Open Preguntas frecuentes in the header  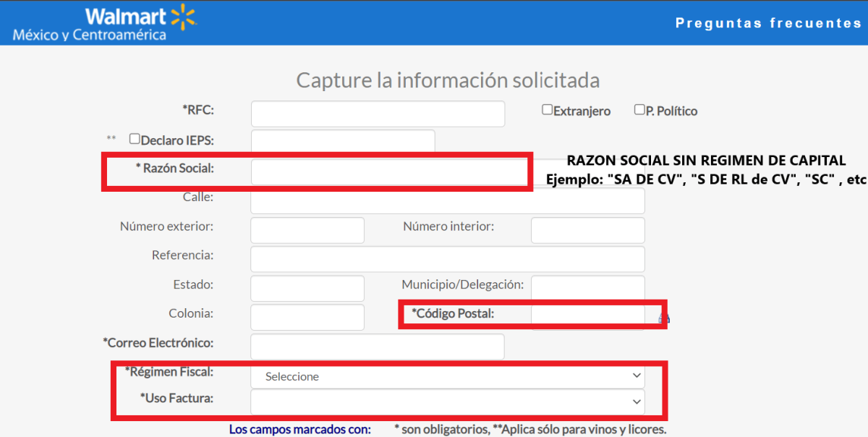tap(768, 23)
